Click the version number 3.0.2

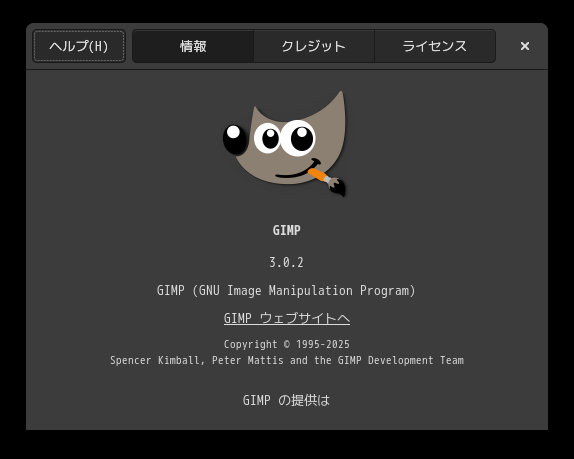click(x=286, y=262)
